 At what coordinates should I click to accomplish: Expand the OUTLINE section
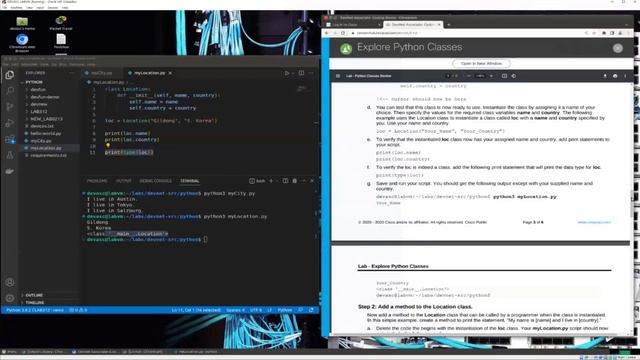[x=34, y=295]
